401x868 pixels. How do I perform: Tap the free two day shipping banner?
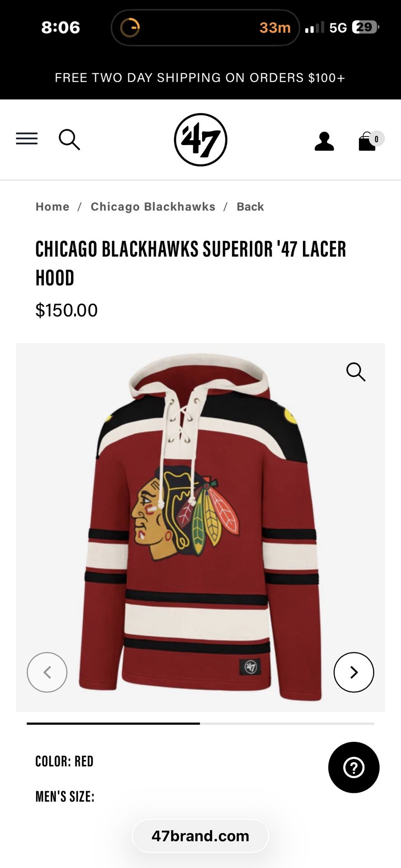coord(200,78)
